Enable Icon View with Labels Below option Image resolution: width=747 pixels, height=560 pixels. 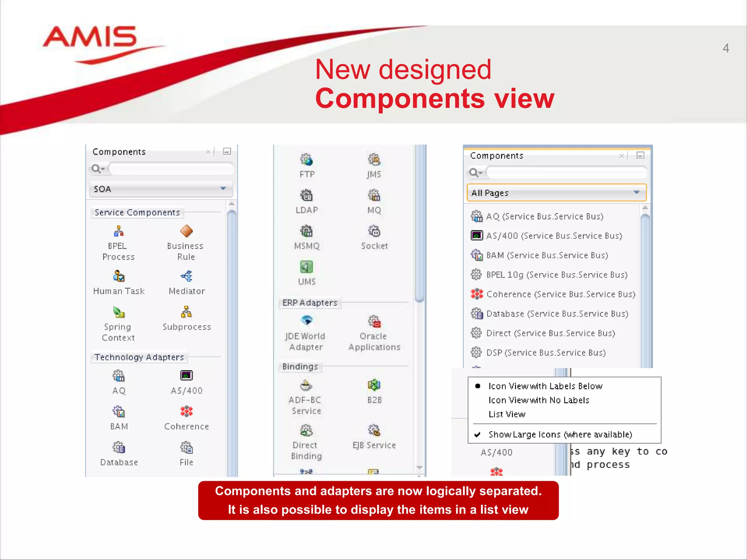[545, 386]
